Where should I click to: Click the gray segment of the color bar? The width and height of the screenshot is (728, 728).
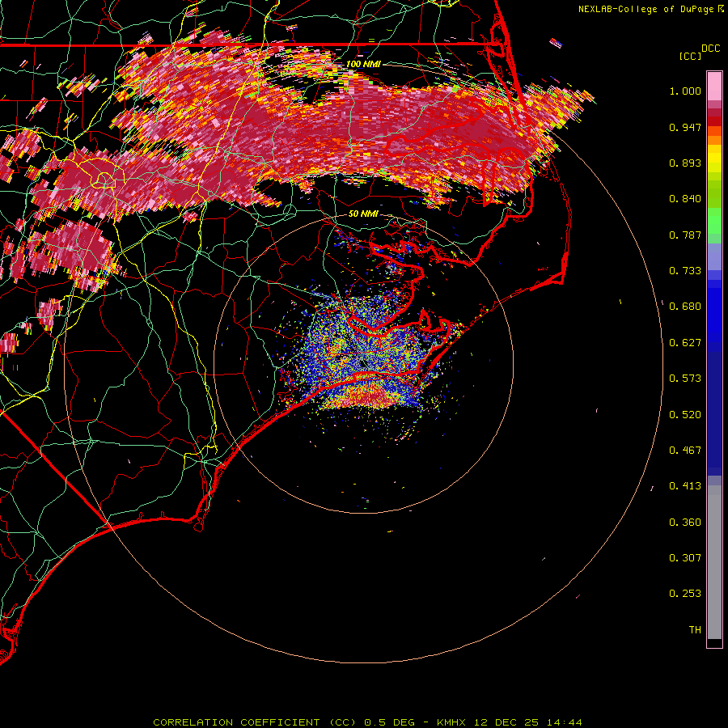(x=714, y=562)
